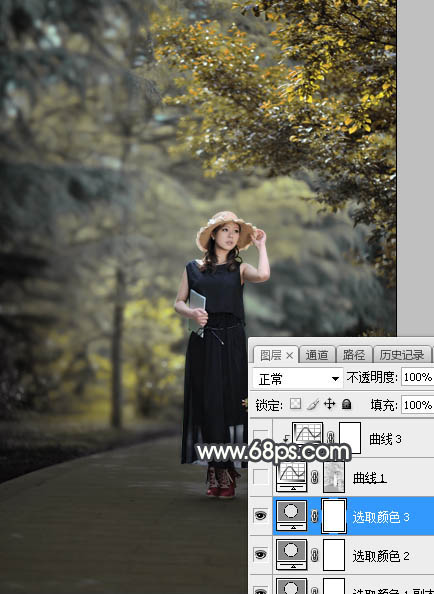The width and height of the screenshot is (434, 594).
Task: Select the 曲线 1 curves adjustment icon
Action: pyautogui.click(x=292, y=477)
